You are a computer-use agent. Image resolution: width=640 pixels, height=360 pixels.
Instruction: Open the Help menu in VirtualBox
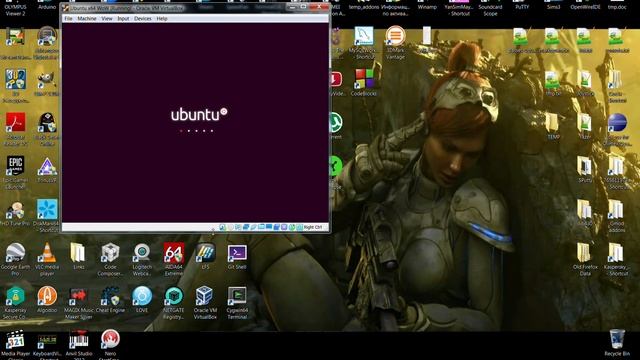tap(162, 18)
